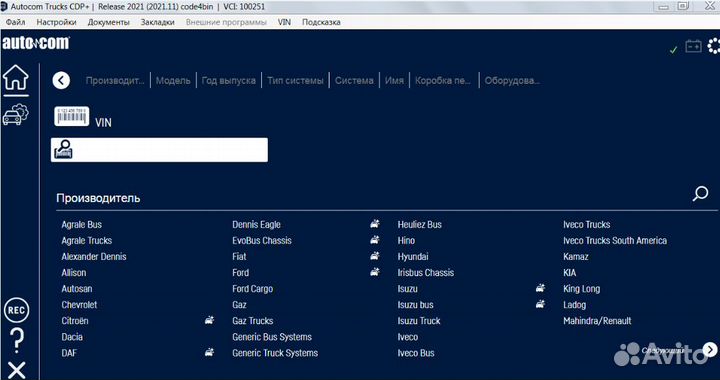Select the Модель breadcrumb step
Screen dimensions: 720x380
click(173, 80)
